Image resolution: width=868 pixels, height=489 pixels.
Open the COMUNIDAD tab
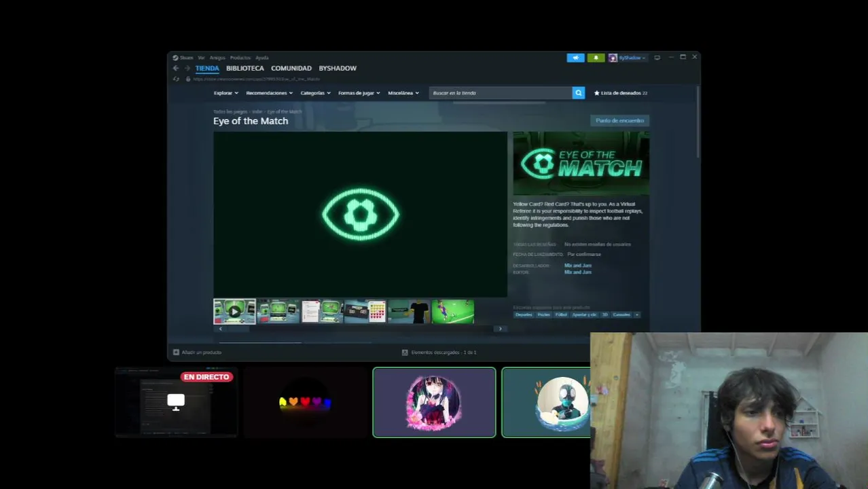(x=291, y=69)
